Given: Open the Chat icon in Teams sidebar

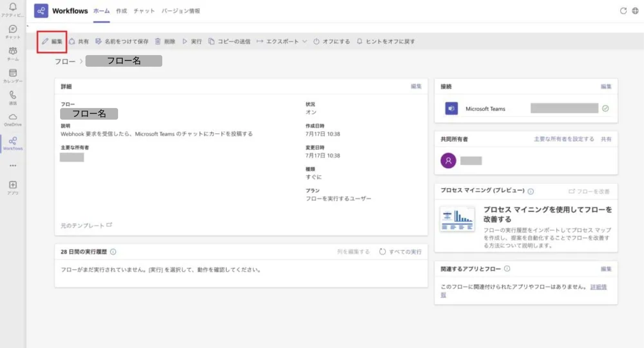Looking at the screenshot, I should point(13,30).
